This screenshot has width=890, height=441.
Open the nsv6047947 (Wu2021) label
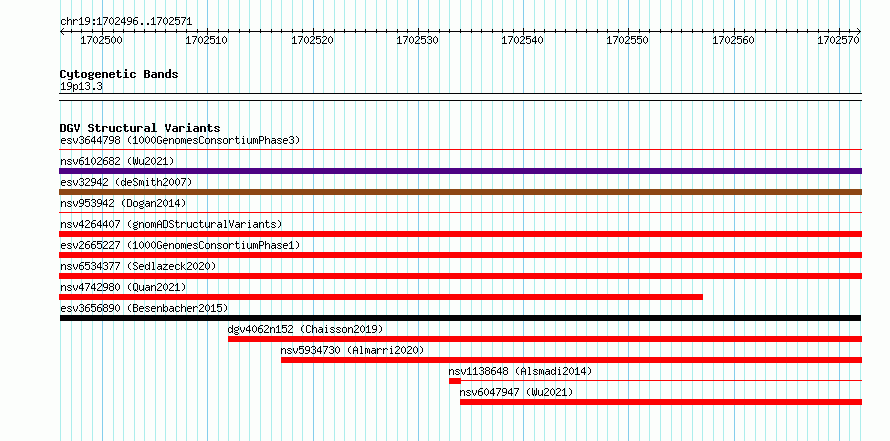point(516,392)
